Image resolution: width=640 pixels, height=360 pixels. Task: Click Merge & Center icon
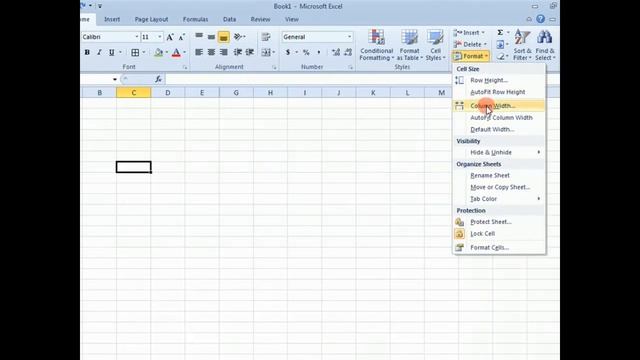266,52
